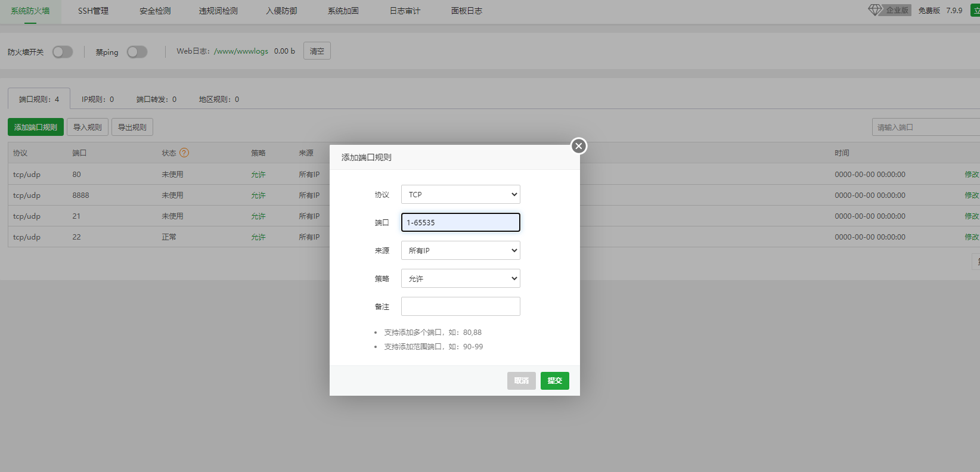Select the IP规则: 0 tab

[98, 99]
